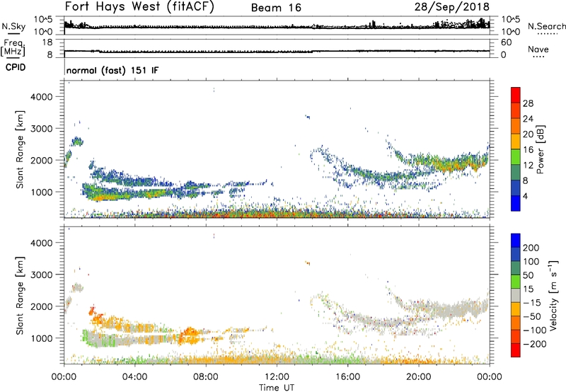Click the left '10^5' noise axis tick
Screen dimensions: 566x392
click(x=43, y=19)
